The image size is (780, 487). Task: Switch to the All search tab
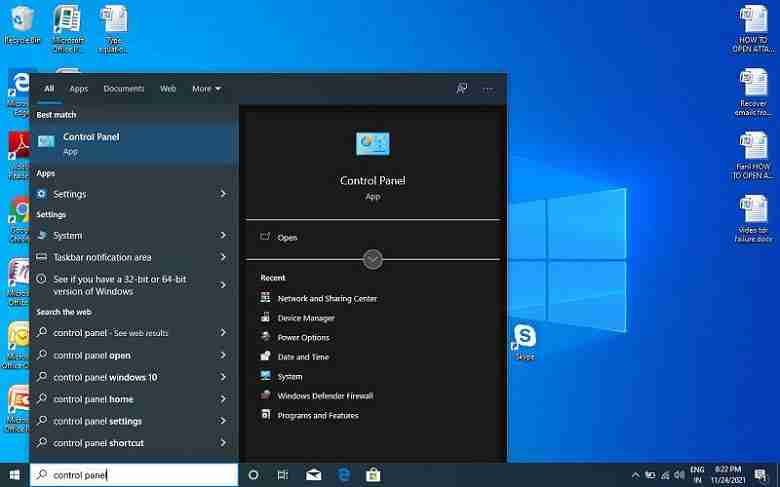click(x=49, y=89)
